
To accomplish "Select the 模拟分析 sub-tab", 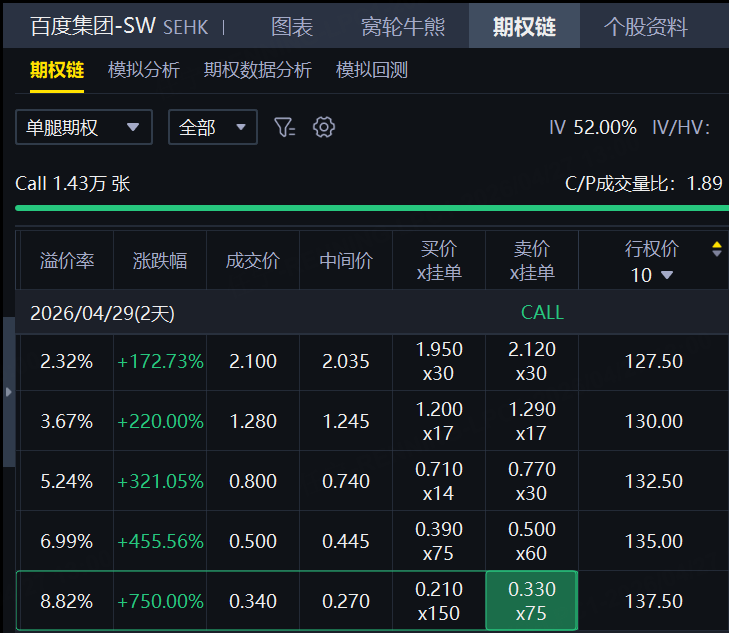I will [144, 70].
